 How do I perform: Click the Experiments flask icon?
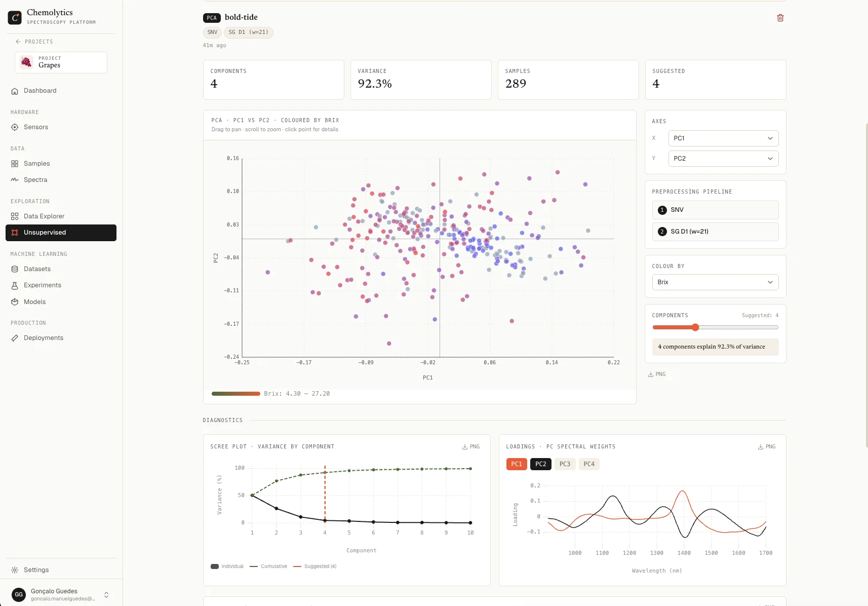pyautogui.click(x=15, y=285)
